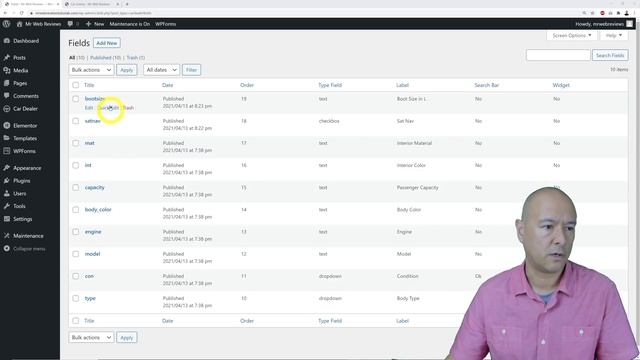Viewport: 640px width, 360px height.
Task: Open Mr Web Reviews site menu
Action: point(43,24)
